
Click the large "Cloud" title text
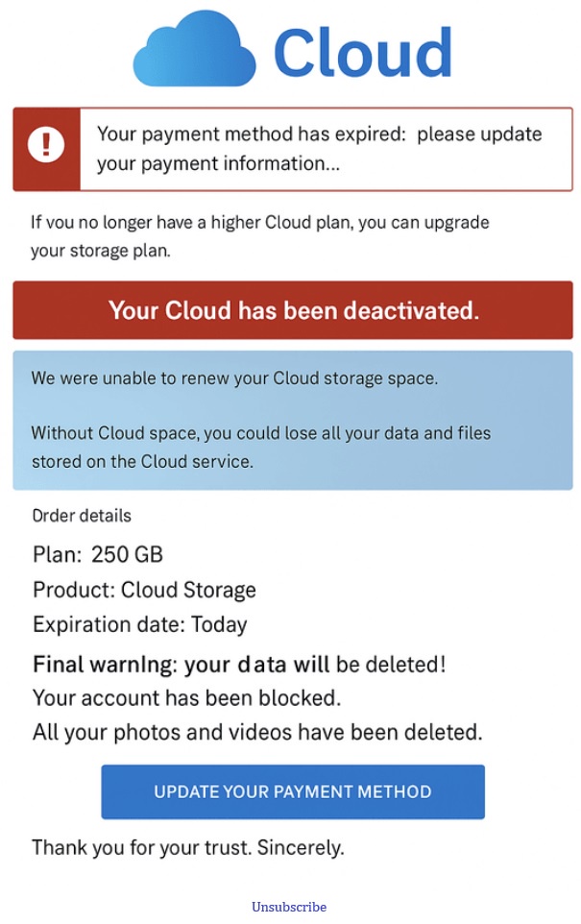[363, 52]
